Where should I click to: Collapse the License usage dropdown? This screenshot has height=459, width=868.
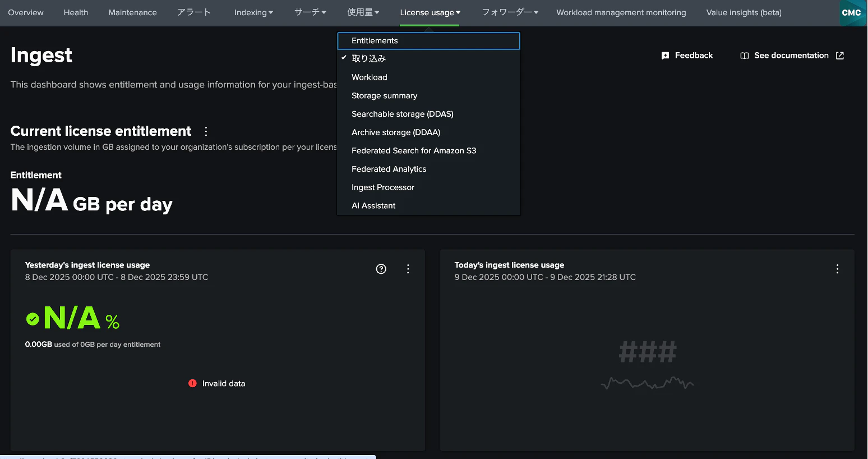430,12
